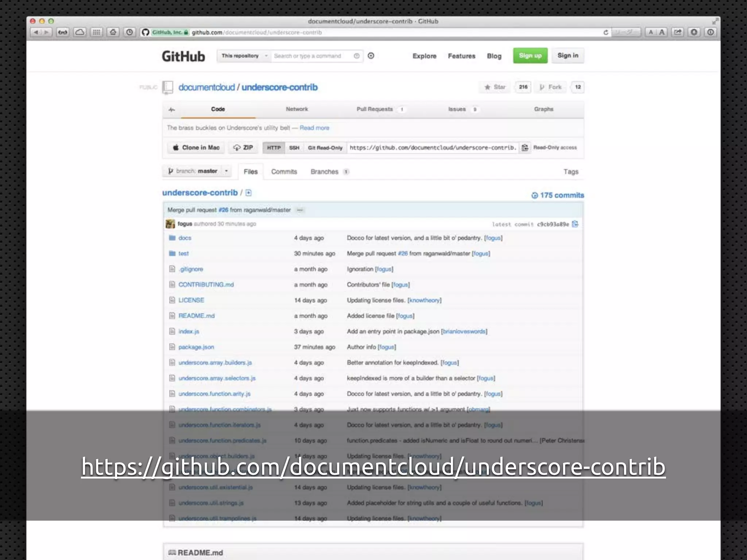747x560 pixels.
Task: Copy latest commit SHA clipboard icon
Action: coord(575,224)
